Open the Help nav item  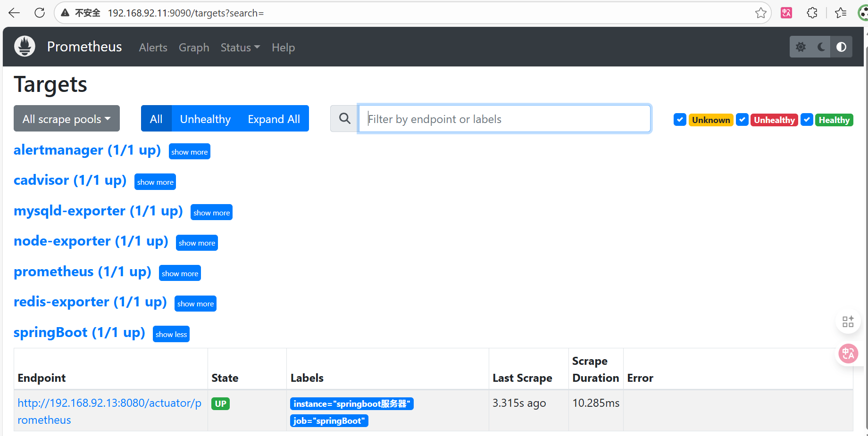click(x=283, y=48)
